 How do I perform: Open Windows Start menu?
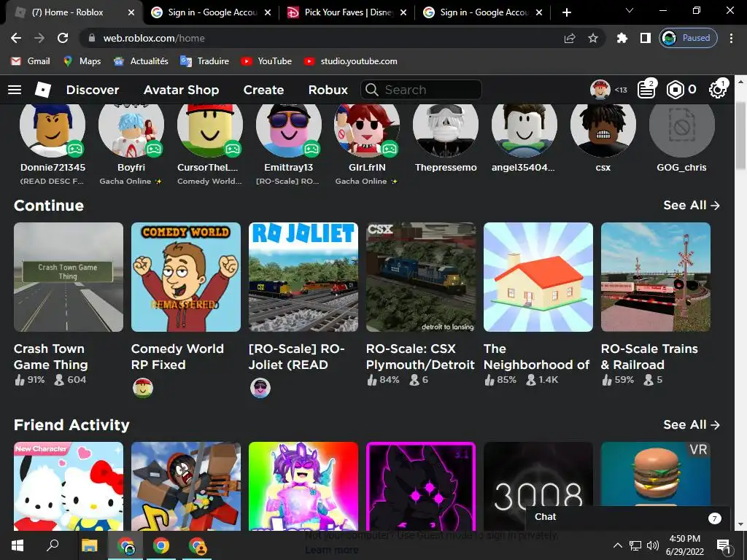coord(18,545)
